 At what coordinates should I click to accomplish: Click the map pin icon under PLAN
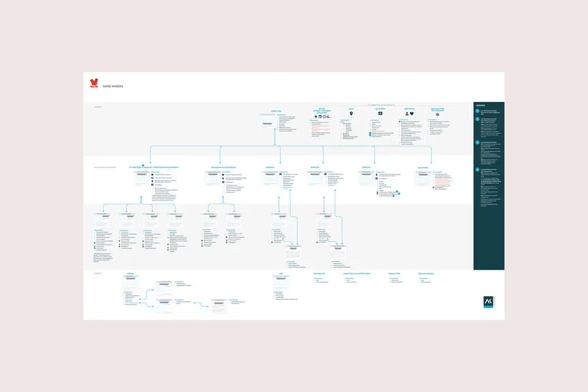coord(351,113)
